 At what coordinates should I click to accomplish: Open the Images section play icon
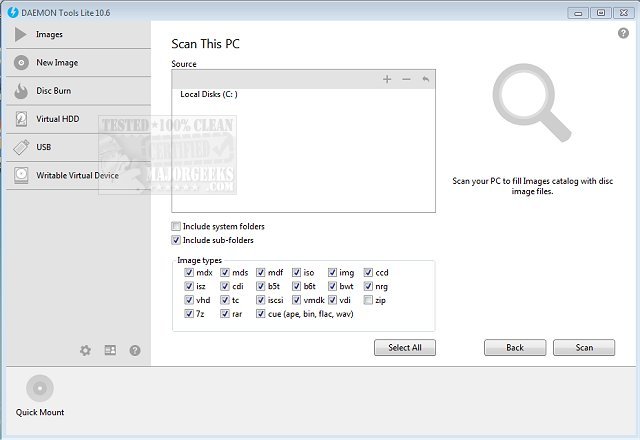[x=20, y=35]
